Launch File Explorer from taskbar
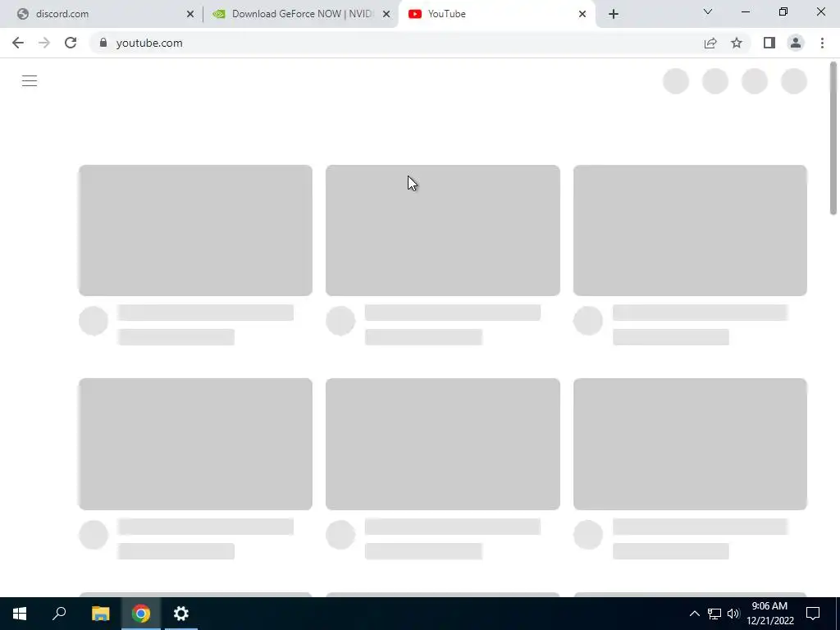The image size is (840, 630). click(x=100, y=614)
